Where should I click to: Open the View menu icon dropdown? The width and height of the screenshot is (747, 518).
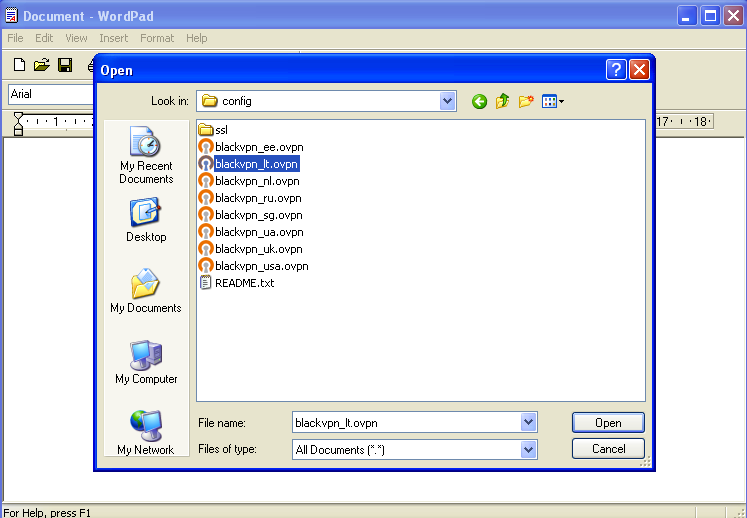[553, 101]
